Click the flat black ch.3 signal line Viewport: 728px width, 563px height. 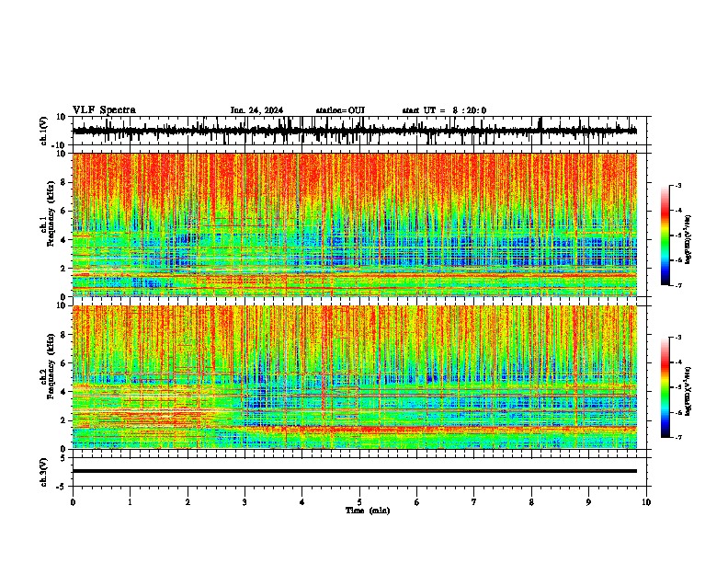[354, 471]
